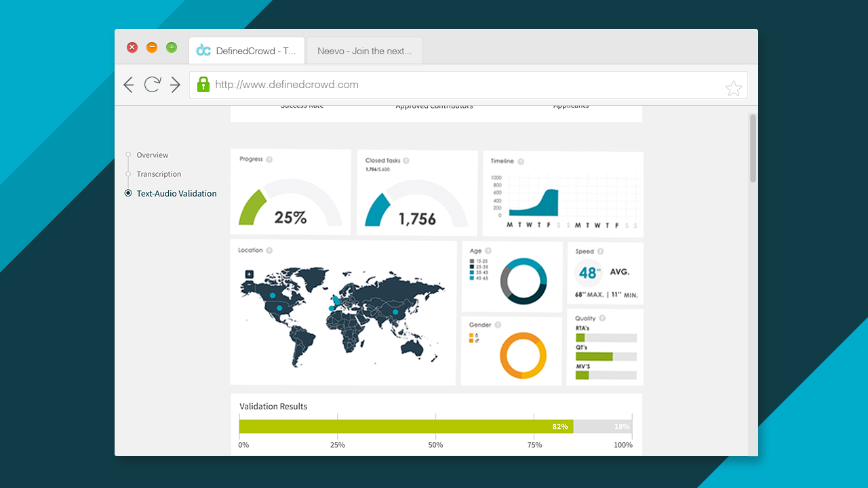Click help icon next to Quality
This screenshot has height=488, width=868.
coord(602,319)
